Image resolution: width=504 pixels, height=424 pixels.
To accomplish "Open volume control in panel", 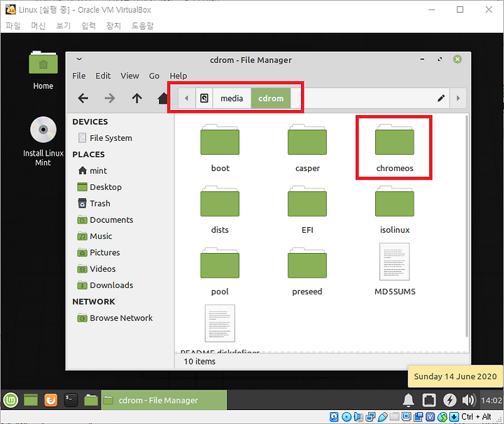I will coord(468,400).
